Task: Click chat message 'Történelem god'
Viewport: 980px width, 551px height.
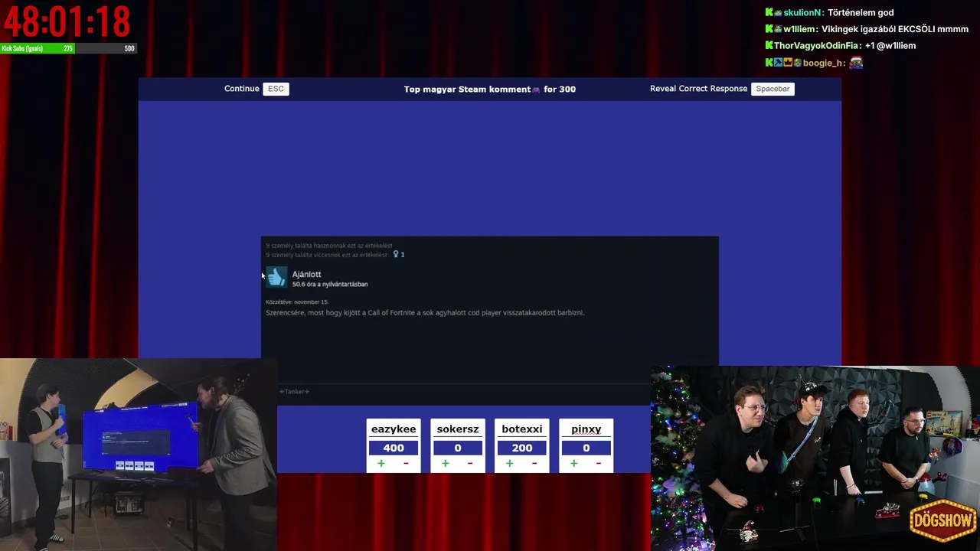Action: [x=861, y=12]
